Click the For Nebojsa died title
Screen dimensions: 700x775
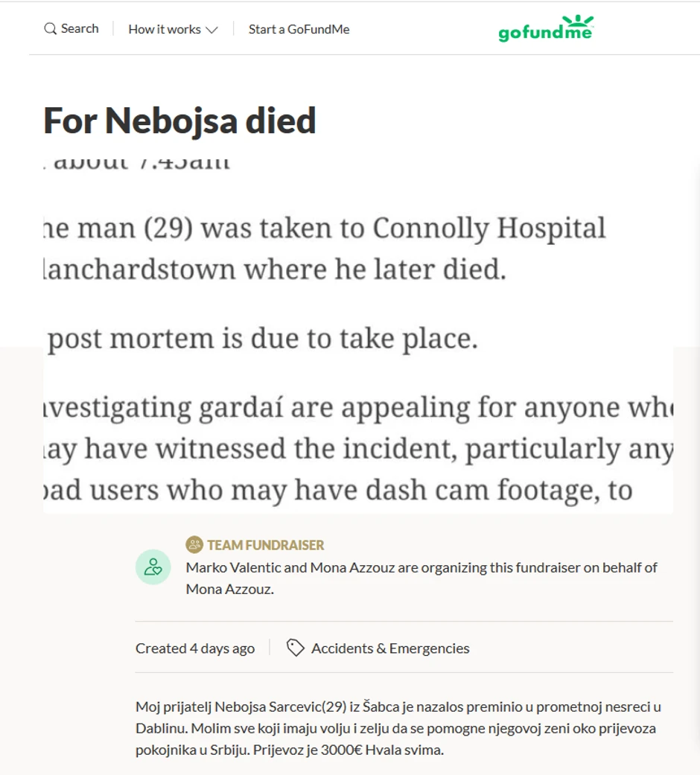180,121
